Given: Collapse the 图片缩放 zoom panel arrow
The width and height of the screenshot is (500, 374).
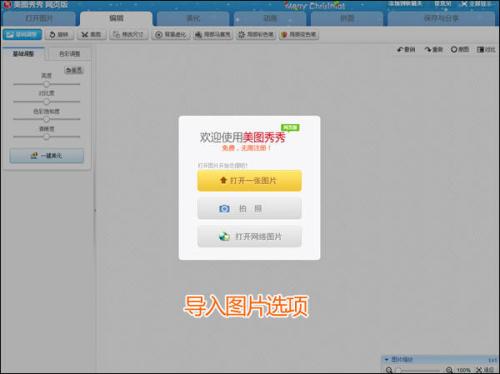Looking at the screenshot, I should (387, 359).
